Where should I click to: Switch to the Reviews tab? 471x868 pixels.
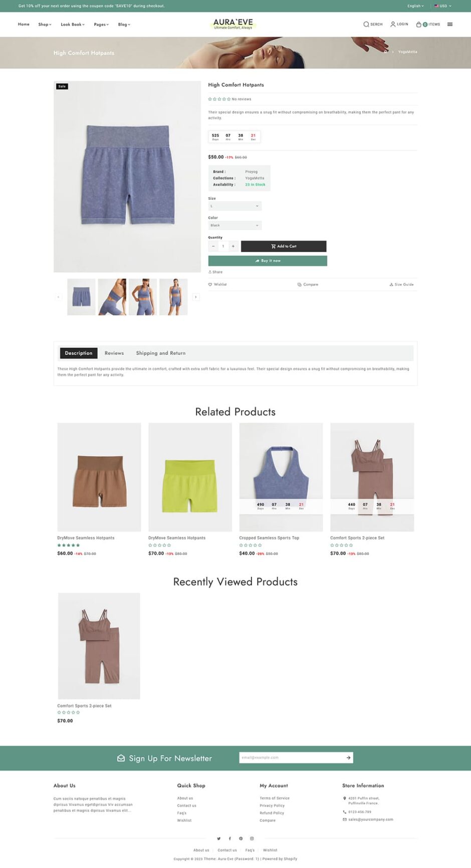(x=114, y=353)
